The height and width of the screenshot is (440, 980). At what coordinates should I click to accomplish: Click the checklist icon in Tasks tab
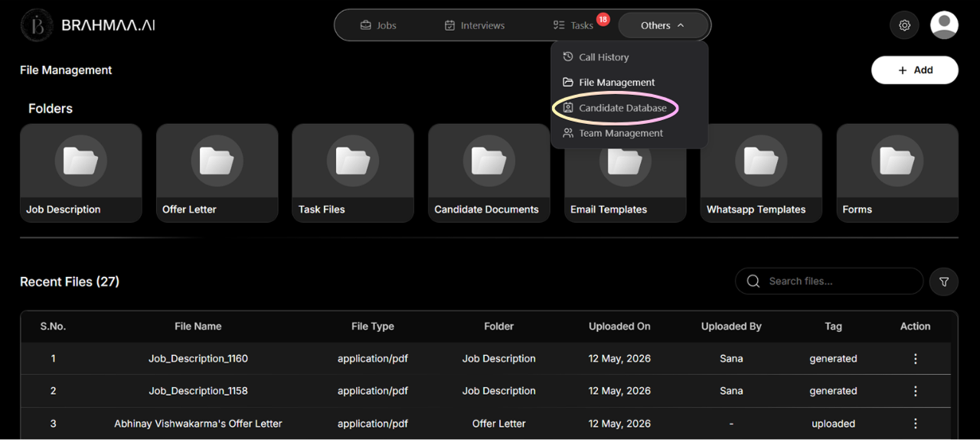coord(559,25)
